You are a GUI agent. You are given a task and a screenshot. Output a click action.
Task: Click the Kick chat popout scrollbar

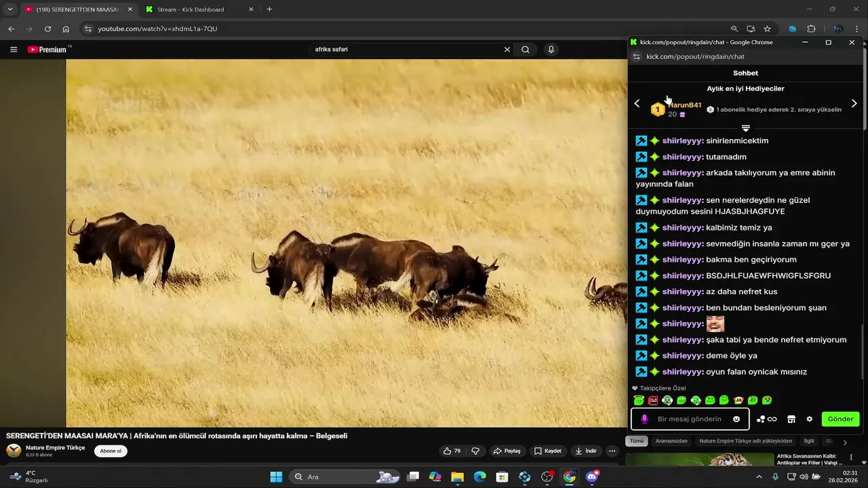863,352
